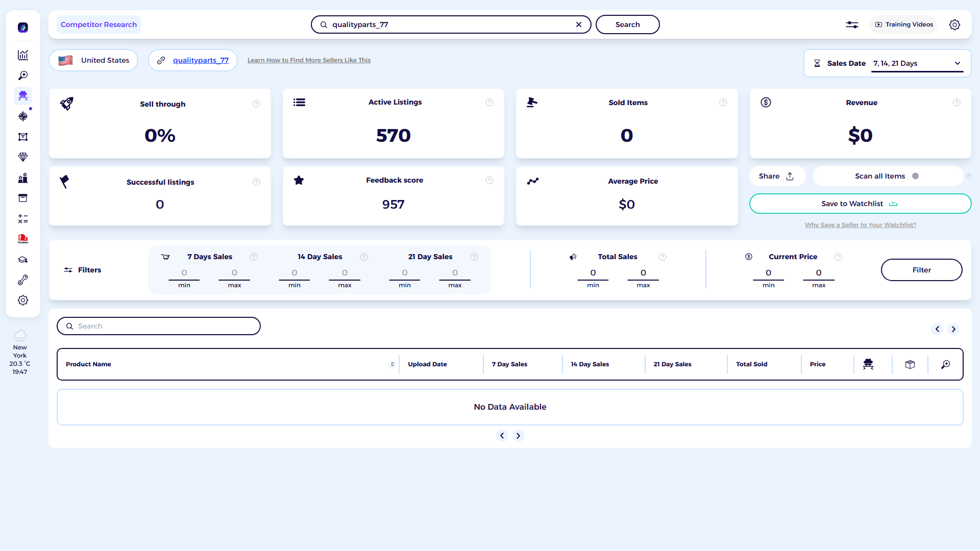Clear the qualityparts_77 search with X

click(579, 24)
